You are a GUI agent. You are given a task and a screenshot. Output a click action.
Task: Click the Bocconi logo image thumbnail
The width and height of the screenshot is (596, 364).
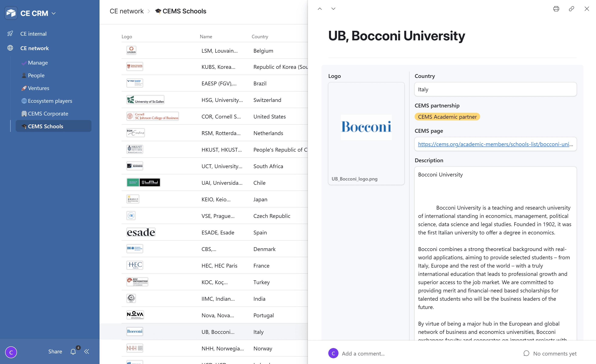pyautogui.click(x=366, y=127)
